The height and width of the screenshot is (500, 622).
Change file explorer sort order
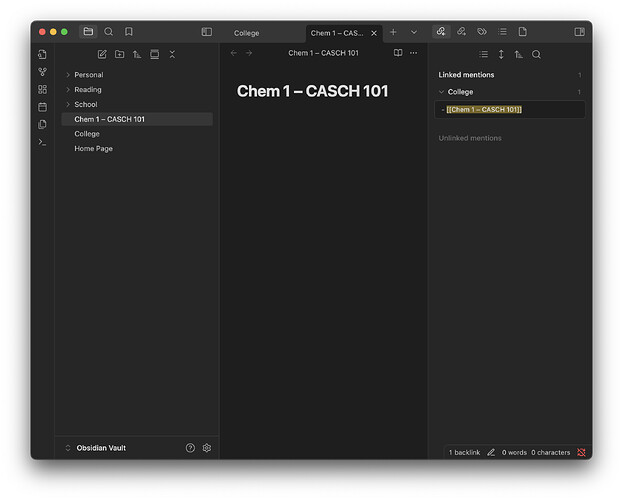pos(137,54)
